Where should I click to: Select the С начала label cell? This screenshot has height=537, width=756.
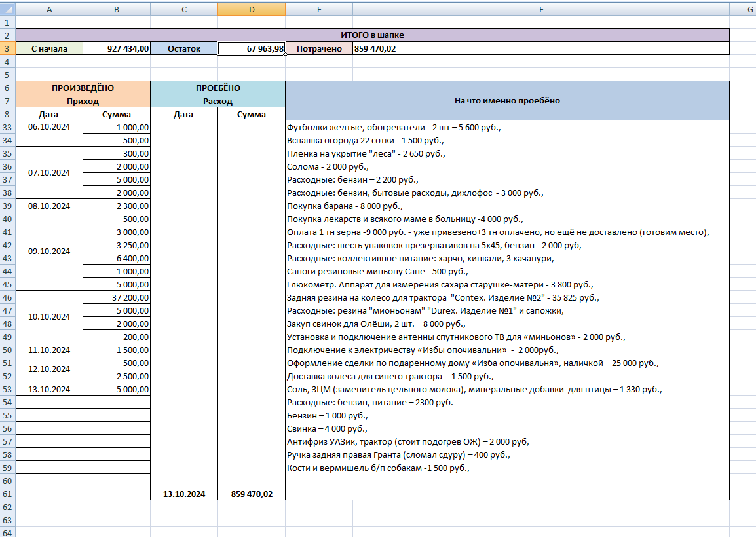(x=49, y=48)
